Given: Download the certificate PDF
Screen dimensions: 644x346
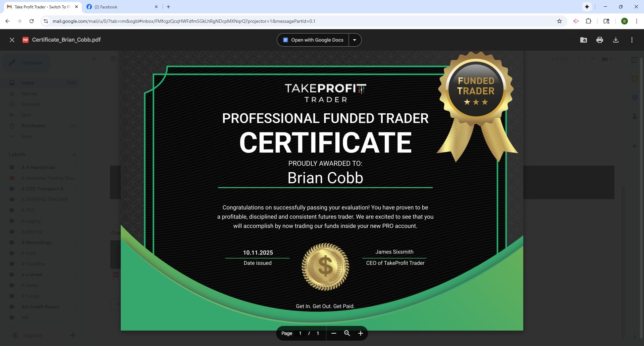Looking at the screenshot, I should 616,40.
